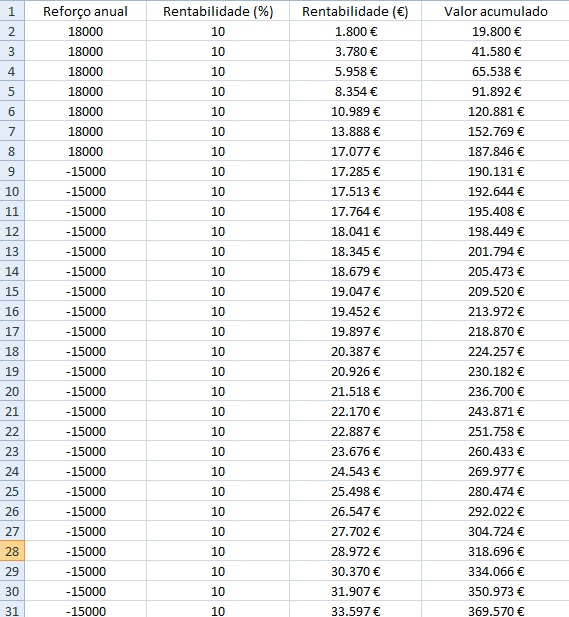Select the cell with 18.345 €
This screenshot has width=569, height=617.
point(355,251)
